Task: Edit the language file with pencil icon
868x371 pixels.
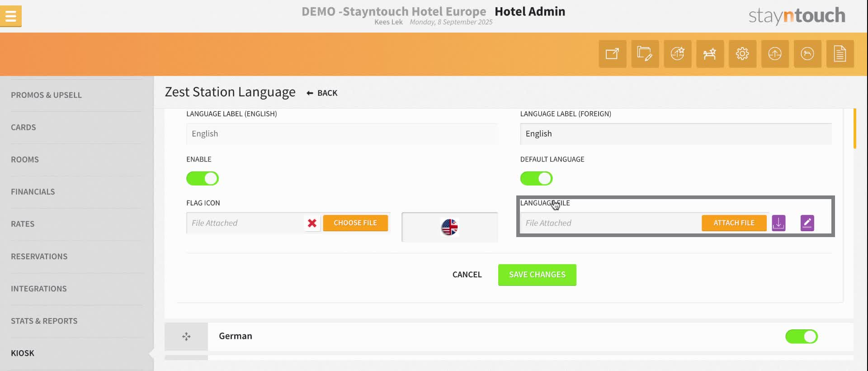Action: click(807, 223)
